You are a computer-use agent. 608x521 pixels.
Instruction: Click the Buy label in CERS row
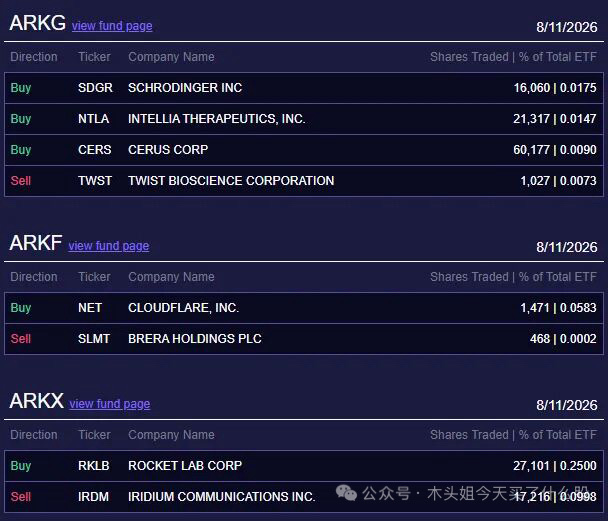[21, 150]
